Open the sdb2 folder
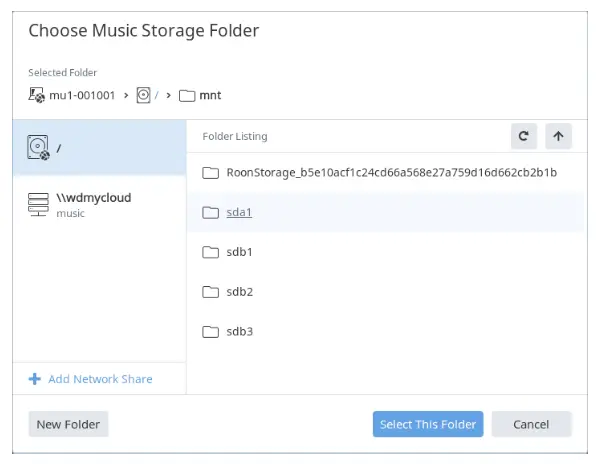This screenshot has height=466, width=603. (x=239, y=292)
